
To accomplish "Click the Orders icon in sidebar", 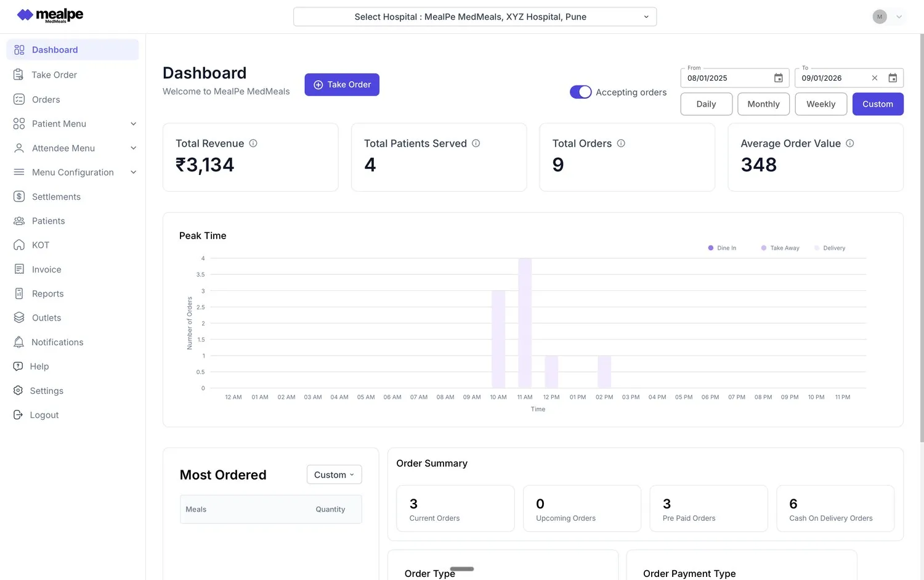I will (19, 99).
